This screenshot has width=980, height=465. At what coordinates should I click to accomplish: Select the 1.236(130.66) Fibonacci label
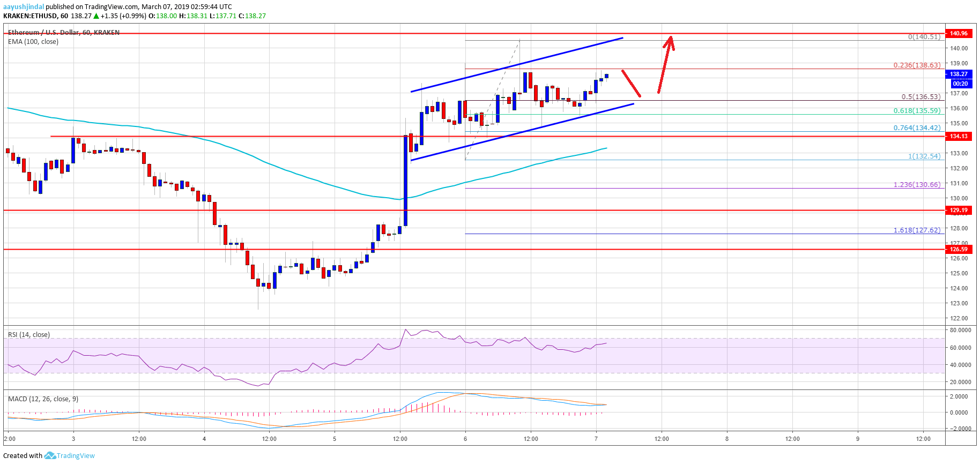click(x=917, y=185)
